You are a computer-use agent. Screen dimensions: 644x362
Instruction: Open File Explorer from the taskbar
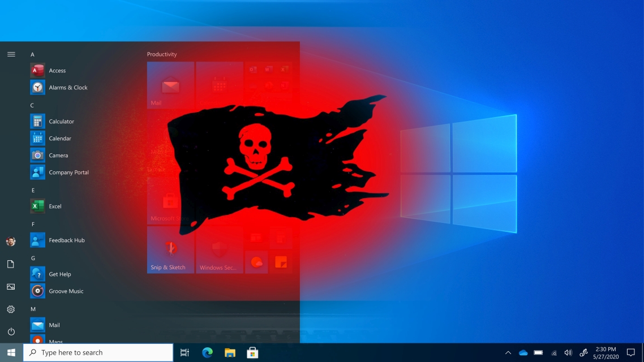click(x=230, y=353)
